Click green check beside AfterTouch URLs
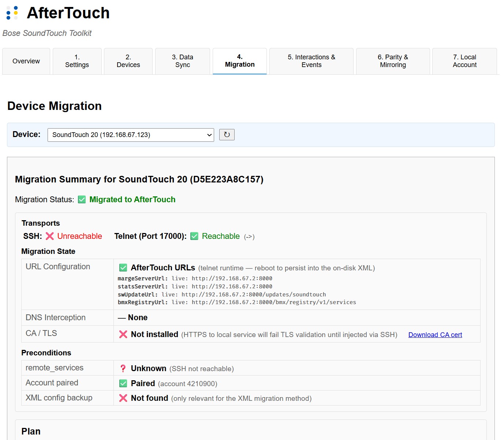Image resolution: width=504 pixels, height=440 pixels. point(123,268)
